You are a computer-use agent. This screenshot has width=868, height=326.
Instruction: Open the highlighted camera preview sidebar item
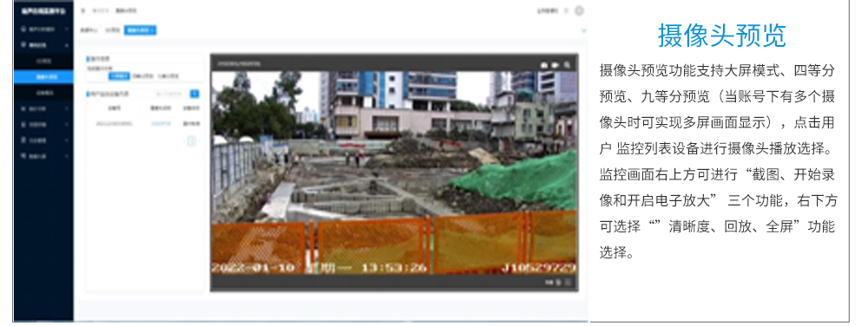coord(44,76)
